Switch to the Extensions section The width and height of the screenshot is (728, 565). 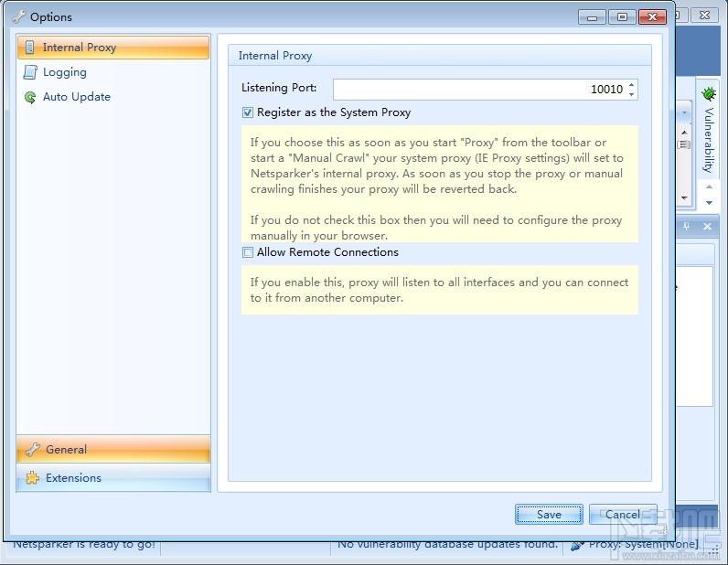point(113,477)
